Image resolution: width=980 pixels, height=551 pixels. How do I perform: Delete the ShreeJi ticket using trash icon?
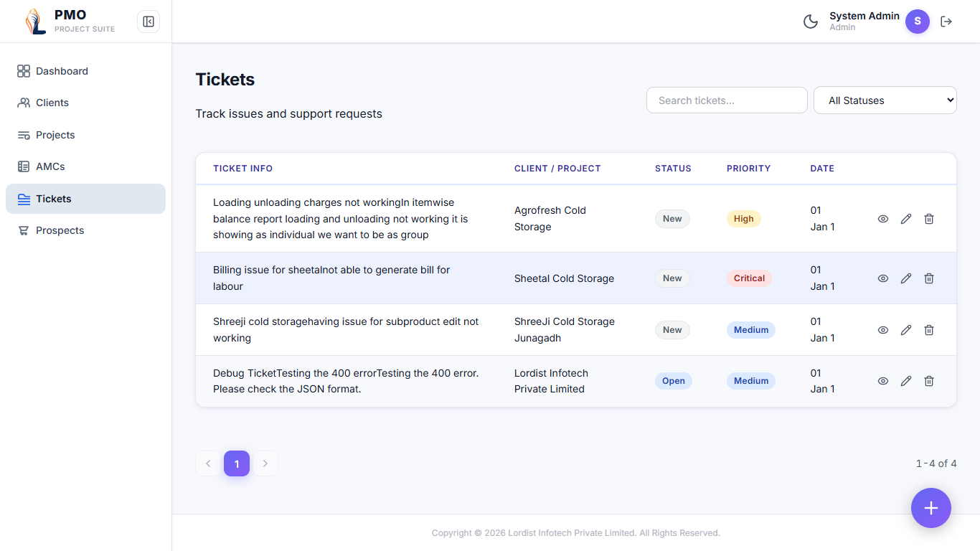click(x=928, y=329)
